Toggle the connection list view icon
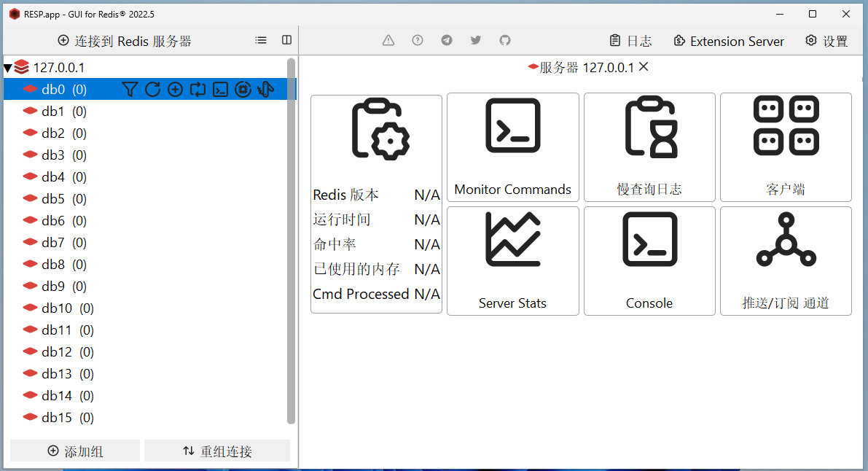 click(x=261, y=41)
